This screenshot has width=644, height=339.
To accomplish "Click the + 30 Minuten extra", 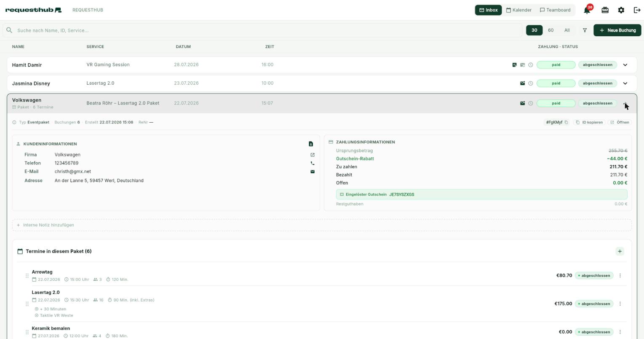I will click(x=53, y=309).
